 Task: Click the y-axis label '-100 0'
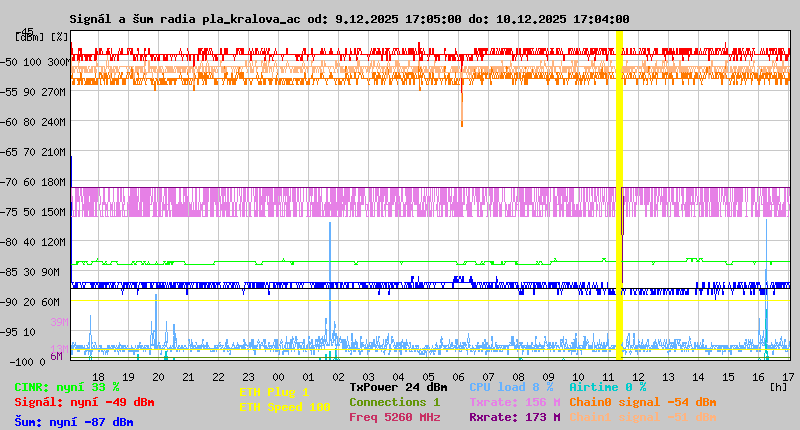[27, 362]
